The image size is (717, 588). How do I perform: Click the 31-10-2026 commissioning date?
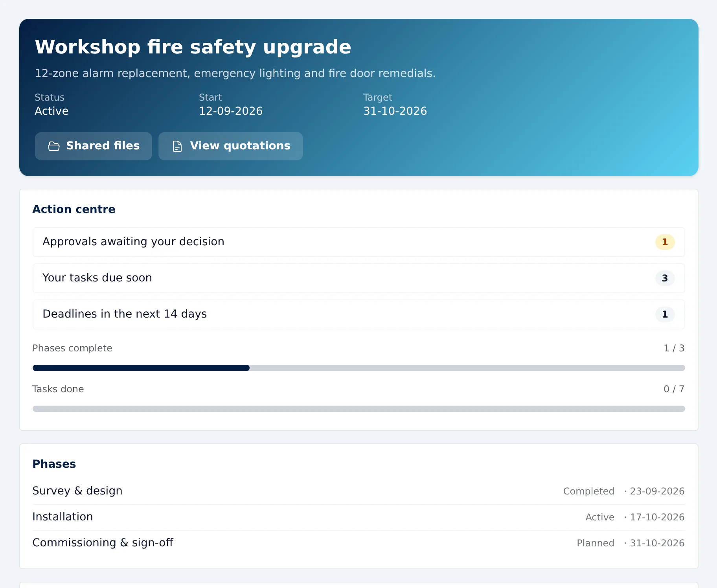[x=657, y=543]
